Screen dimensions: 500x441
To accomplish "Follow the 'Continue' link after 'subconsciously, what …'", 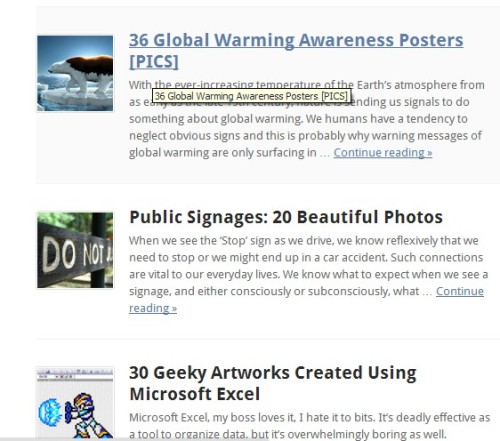I will click(x=460, y=291).
